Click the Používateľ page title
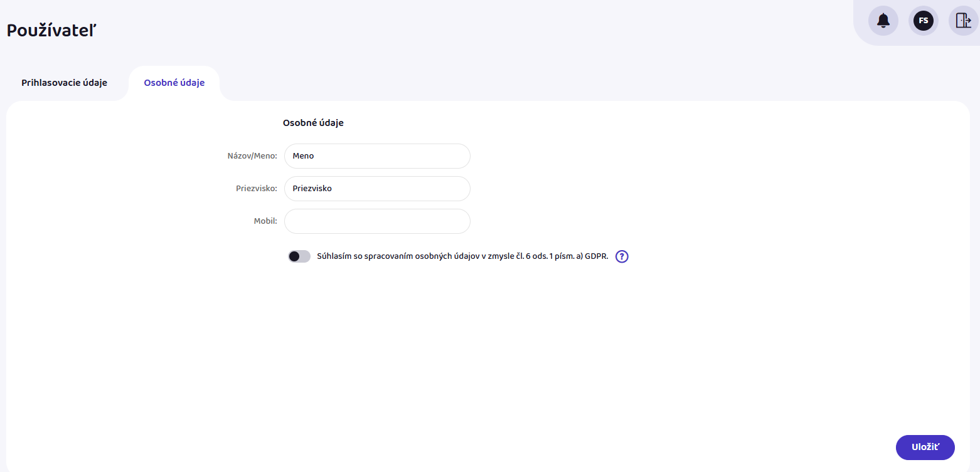Screen dimensions: 980x472 click(51, 30)
